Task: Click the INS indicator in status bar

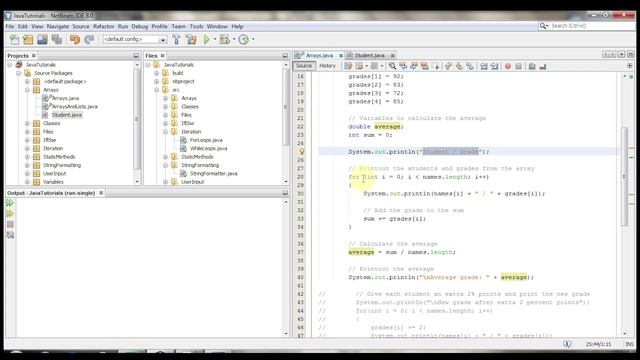Action: (629, 344)
